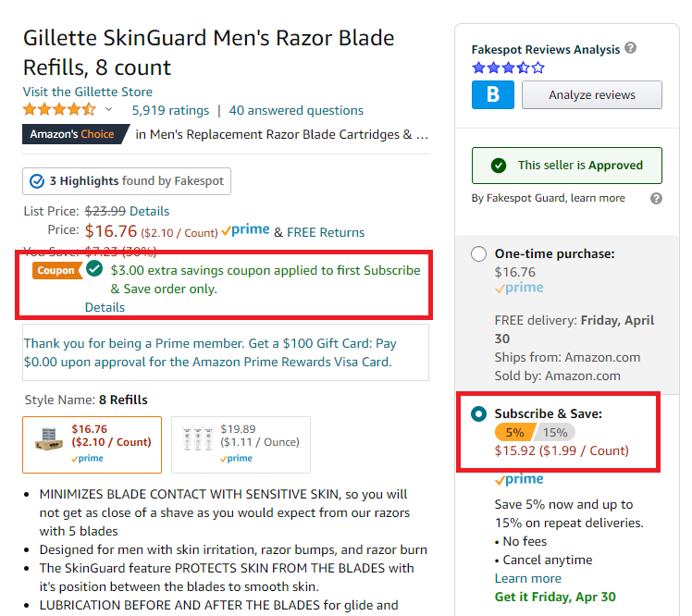
Task: Click the orange Coupon badge
Action: point(57,270)
